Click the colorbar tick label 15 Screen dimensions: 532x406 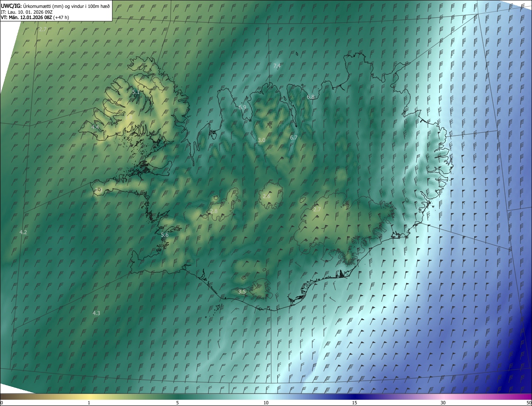(x=355, y=403)
